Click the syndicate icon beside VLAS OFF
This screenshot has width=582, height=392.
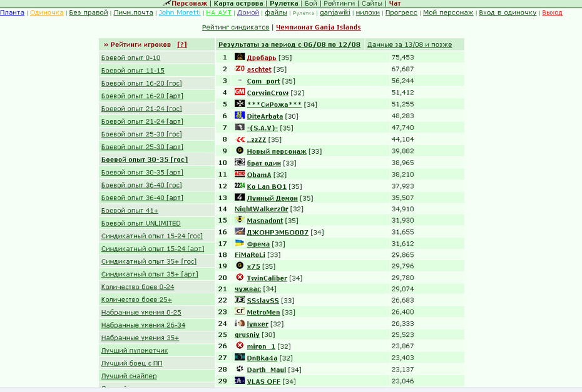coord(240,381)
